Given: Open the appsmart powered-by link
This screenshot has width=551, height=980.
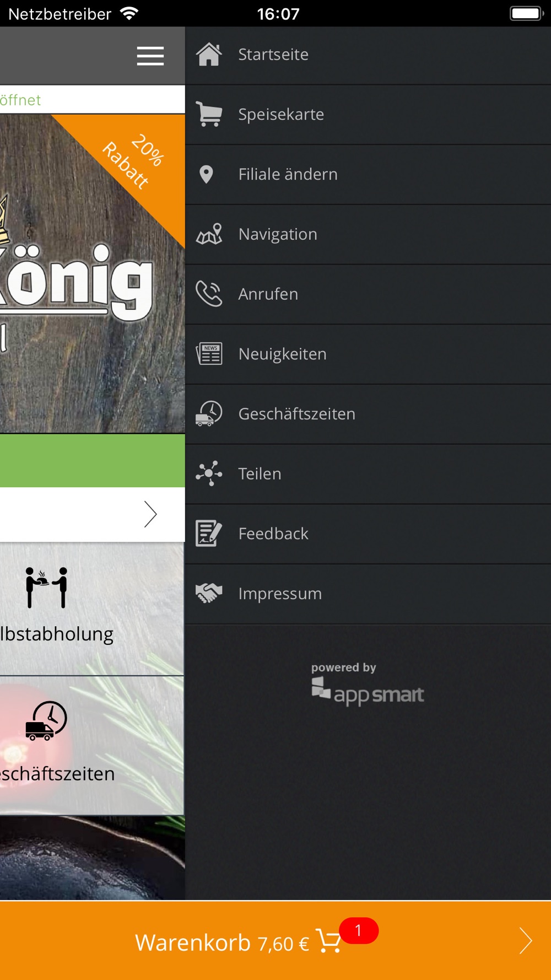Looking at the screenshot, I should (x=368, y=684).
